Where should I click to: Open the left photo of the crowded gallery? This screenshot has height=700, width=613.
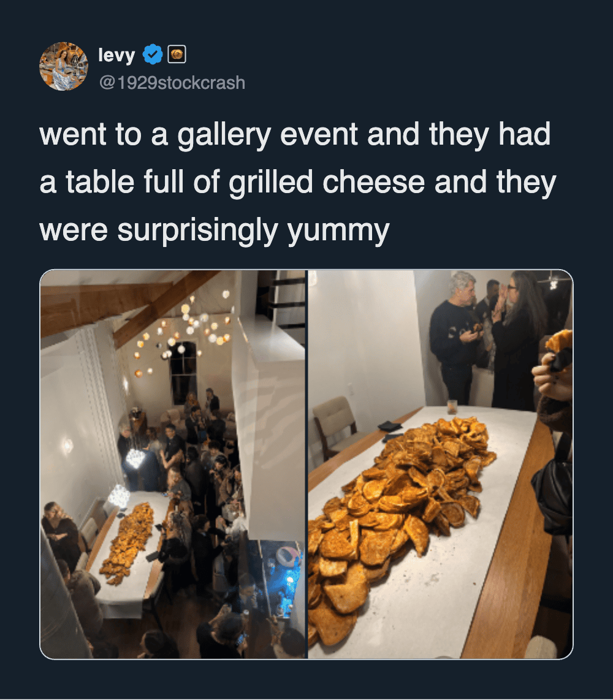click(x=173, y=464)
